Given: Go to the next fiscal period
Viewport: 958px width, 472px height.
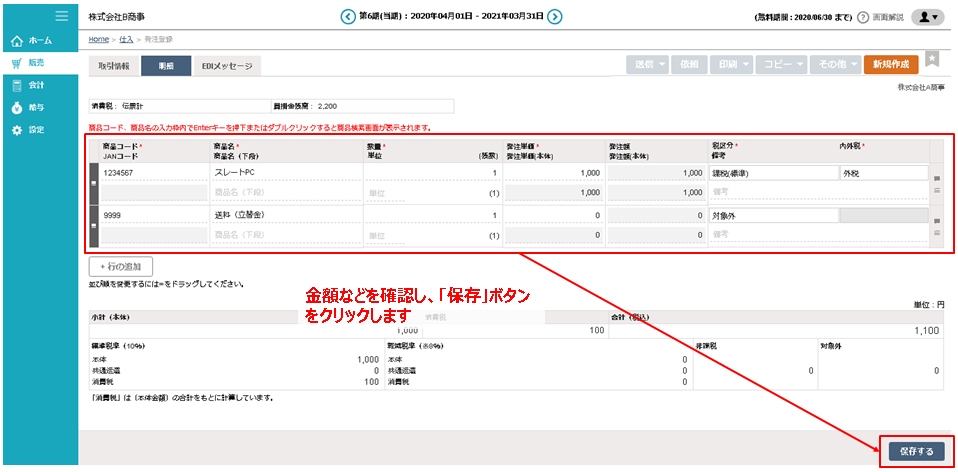Looking at the screenshot, I should [555, 17].
